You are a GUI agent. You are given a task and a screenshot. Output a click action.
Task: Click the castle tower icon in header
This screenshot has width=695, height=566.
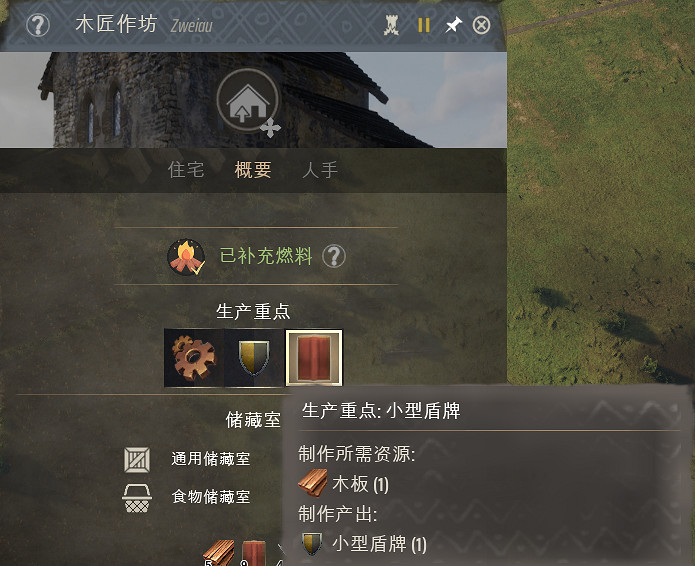[391, 25]
